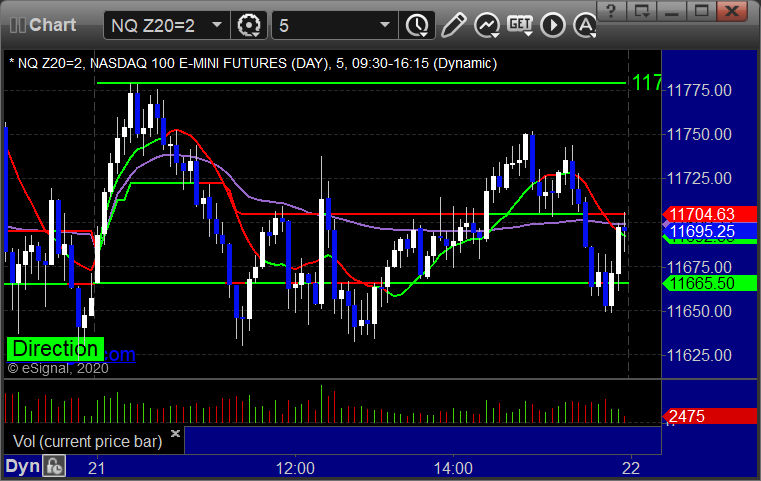Click the 11650.00 price axis label
Viewport: 761px width, 481px height.
pyautogui.click(x=699, y=311)
